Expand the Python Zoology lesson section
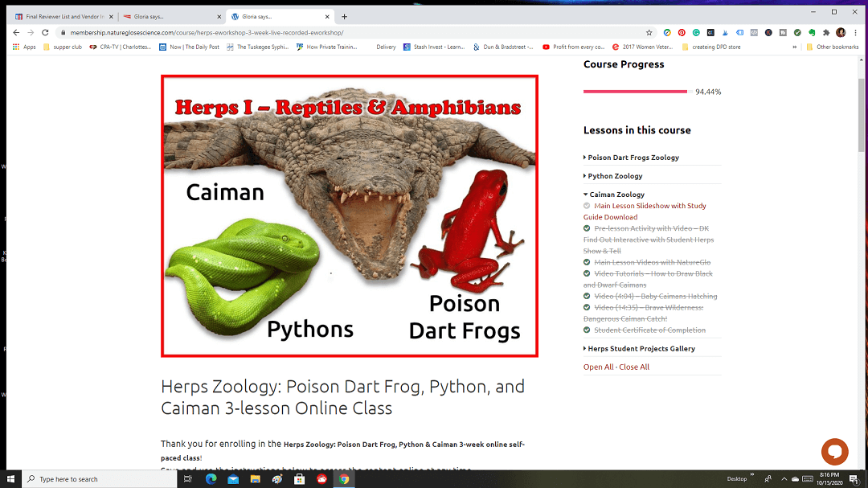Screen dimensions: 868x488 (x=612, y=175)
